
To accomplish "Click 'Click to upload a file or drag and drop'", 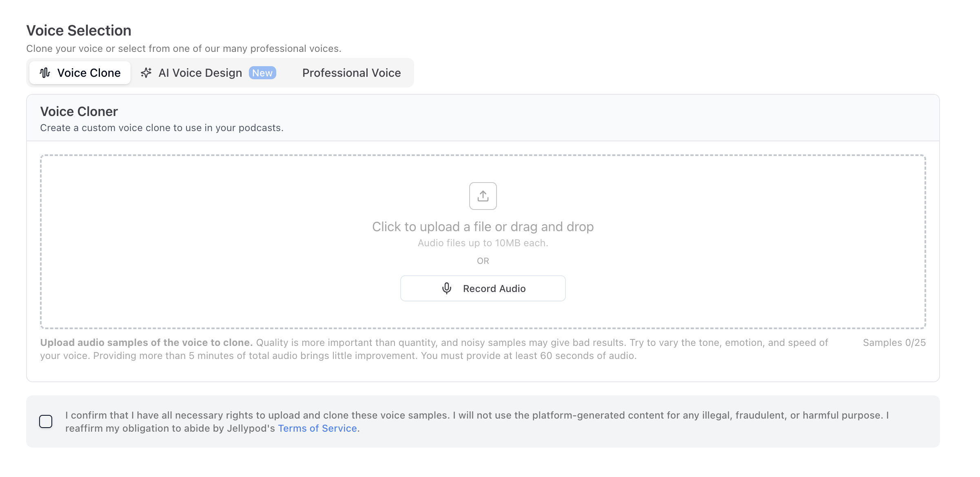I will click(483, 227).
